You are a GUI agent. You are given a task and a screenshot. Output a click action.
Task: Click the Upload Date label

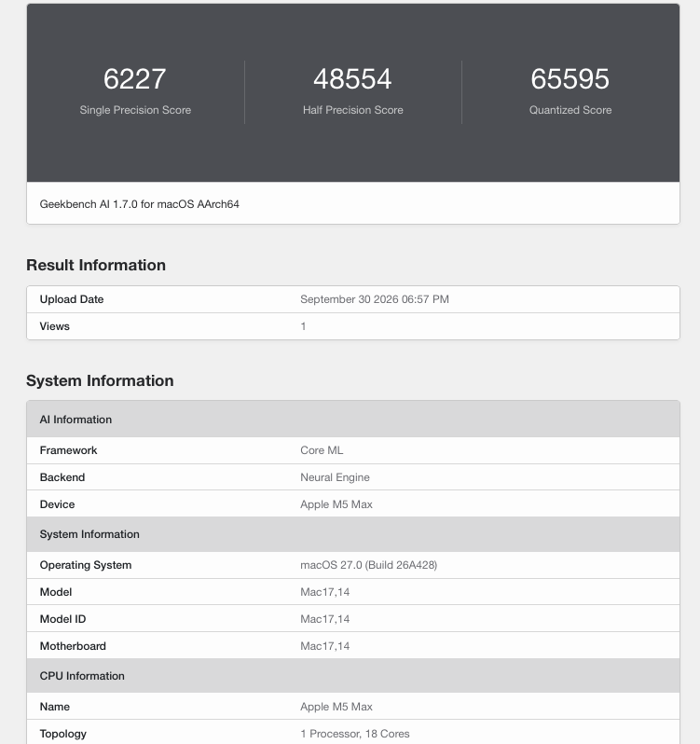72,299
